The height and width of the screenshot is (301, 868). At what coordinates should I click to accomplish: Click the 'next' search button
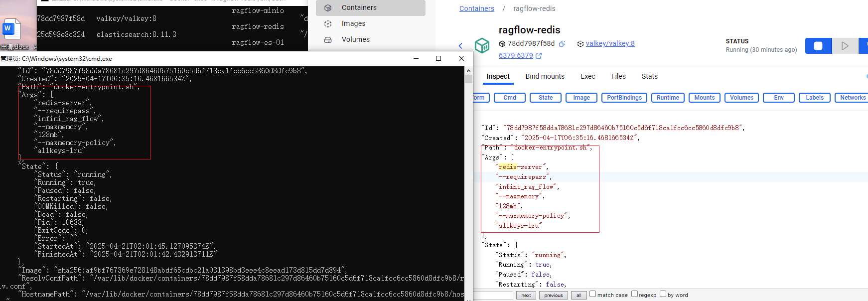tap(526, 295)
